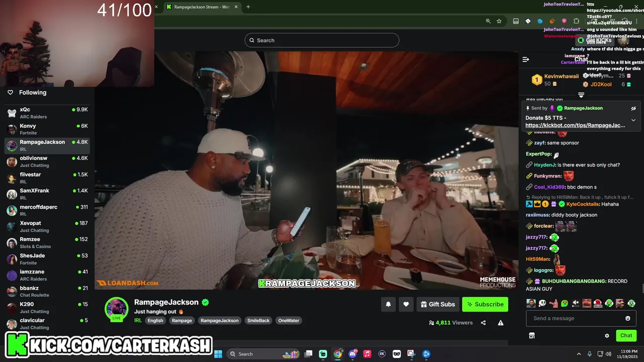Open 4K app taskbar icon
Screen dimensions: 644x362
click(x=382, y=354)
